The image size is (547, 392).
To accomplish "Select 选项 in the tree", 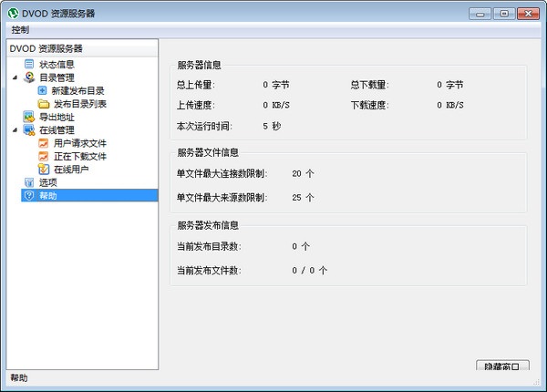I will point(47,182).
